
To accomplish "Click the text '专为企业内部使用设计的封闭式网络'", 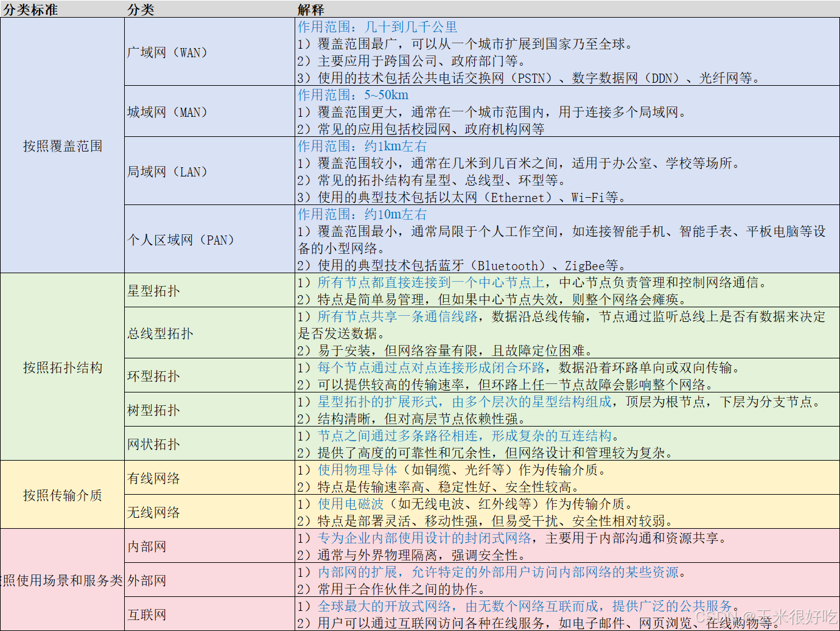I will (424, 538).
